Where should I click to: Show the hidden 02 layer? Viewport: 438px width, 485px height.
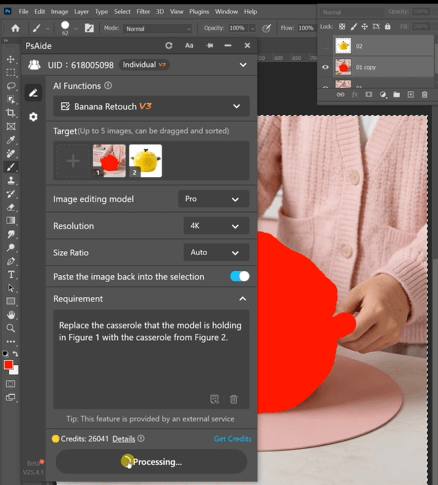coord(325,46)
